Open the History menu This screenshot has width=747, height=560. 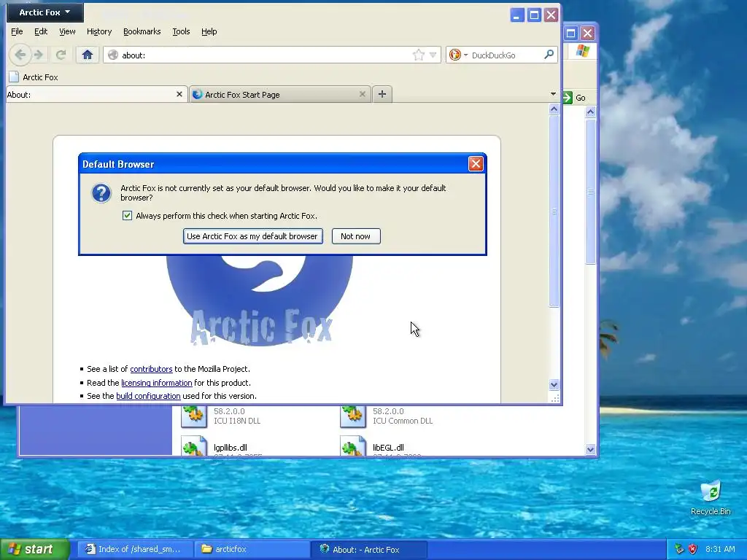click(99, 31)
